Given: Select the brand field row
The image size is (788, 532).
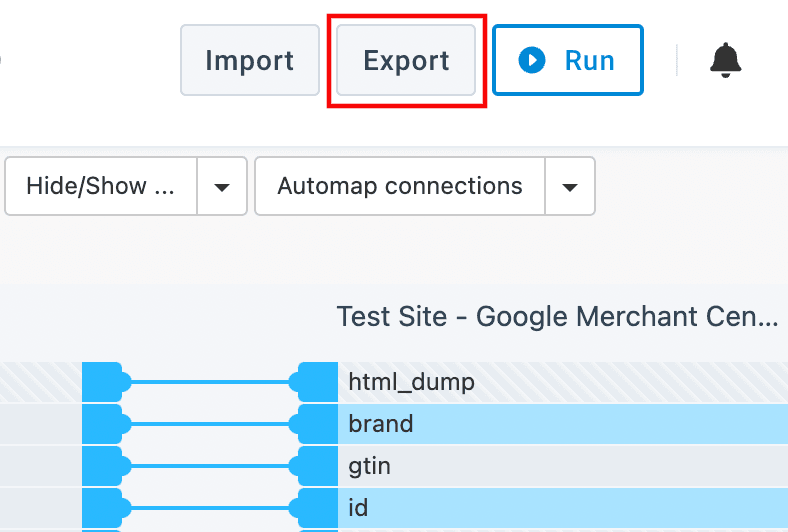Looking at the screenshot, I should click(560, 424).
